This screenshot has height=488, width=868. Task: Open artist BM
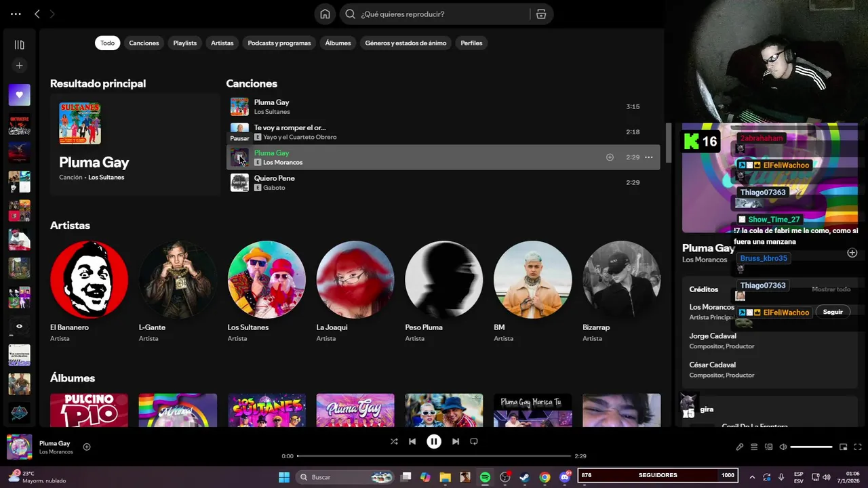coord(533,279)
